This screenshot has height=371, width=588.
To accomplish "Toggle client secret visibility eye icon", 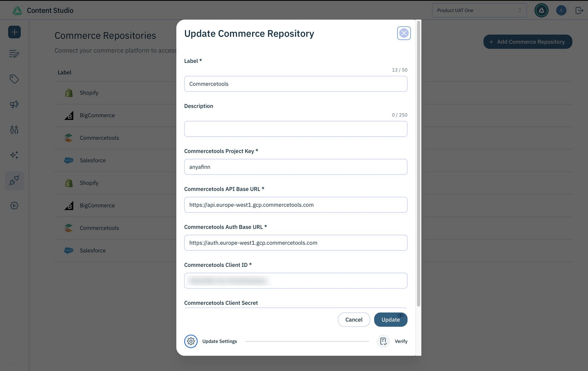I will [x=400, y=315].
